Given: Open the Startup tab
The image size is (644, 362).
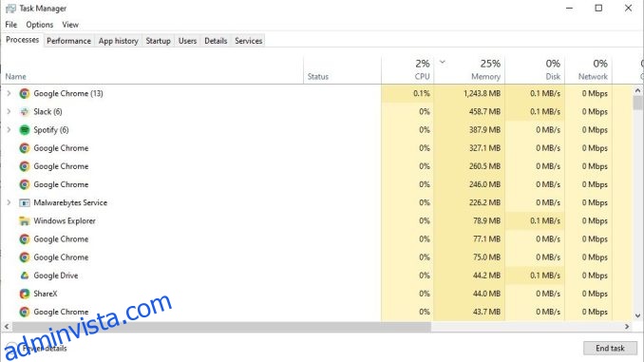Looking at the screenshot, I should click(x=158, y=41).
